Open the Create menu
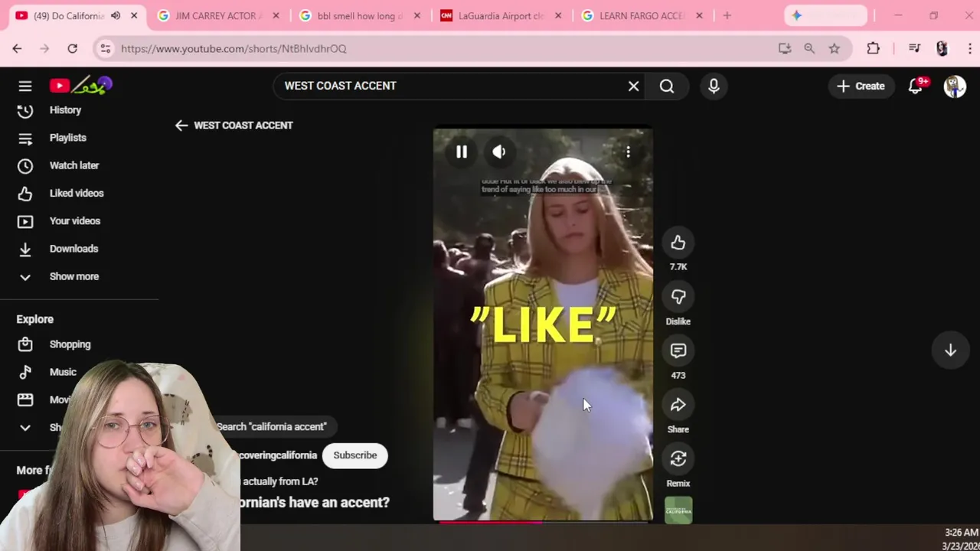Viewport: 980px width, 551px height. (861, 86)
